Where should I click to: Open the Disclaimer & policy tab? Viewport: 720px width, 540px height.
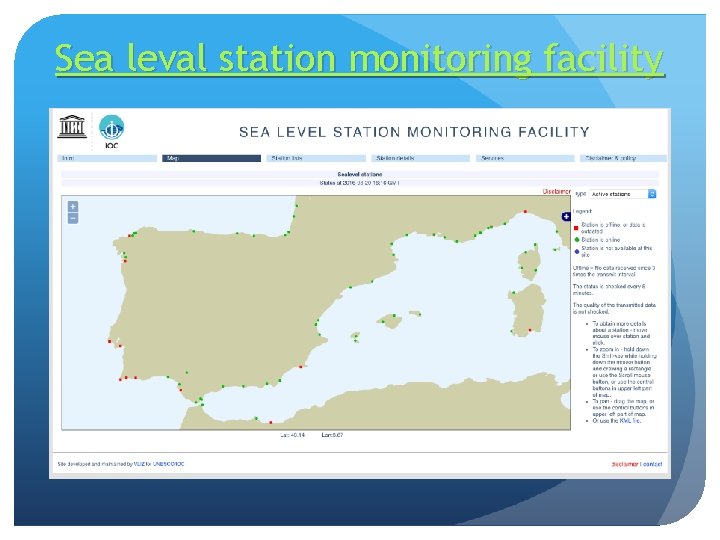click(x=623, y=158)
